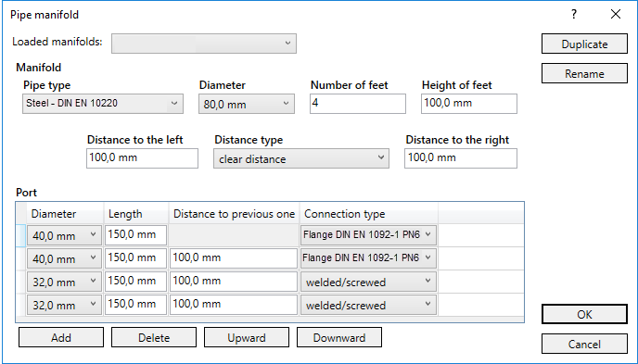Viewport: 638px width, 364px height.
Task: Click the Delete port button
Action: pyautogui.click(x=154, y=337)
